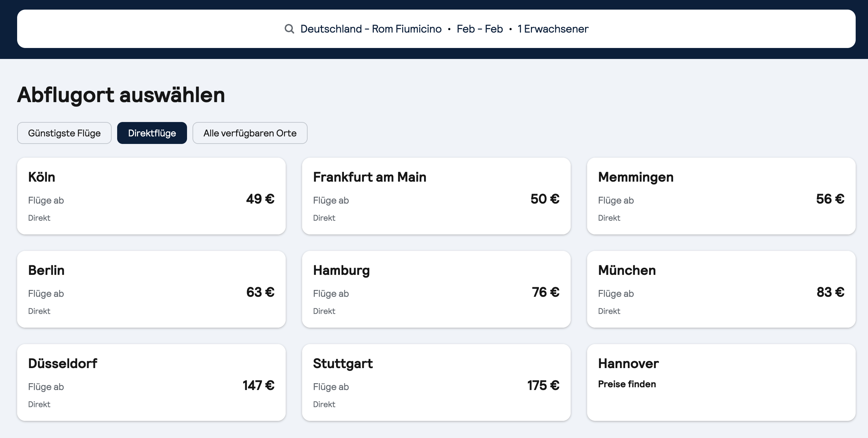The image size is (868, 438).
Task: Click the 1 Erwachsener passenger text
Action: 553,29
